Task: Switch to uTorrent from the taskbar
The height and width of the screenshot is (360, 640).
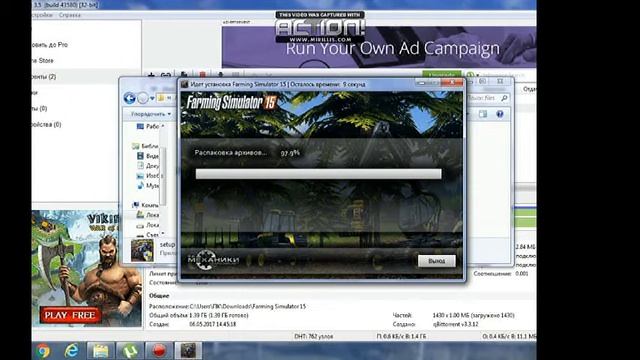Action: pos(130,351)
